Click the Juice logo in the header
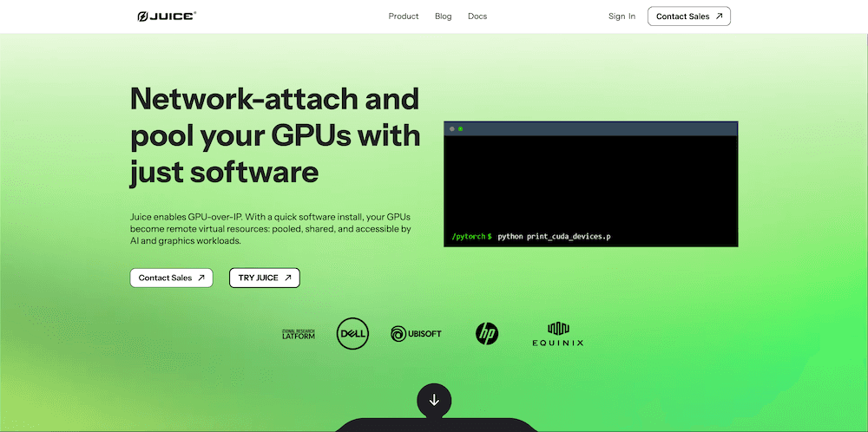Viewport: 868px width, 432px height. (167, 16)
